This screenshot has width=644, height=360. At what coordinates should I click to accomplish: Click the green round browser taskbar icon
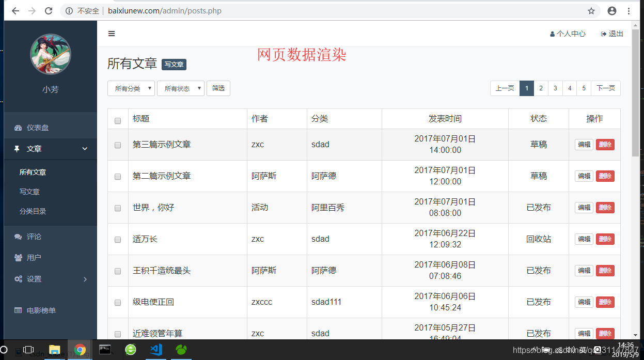pyautogui.click(x=131, y=350)
